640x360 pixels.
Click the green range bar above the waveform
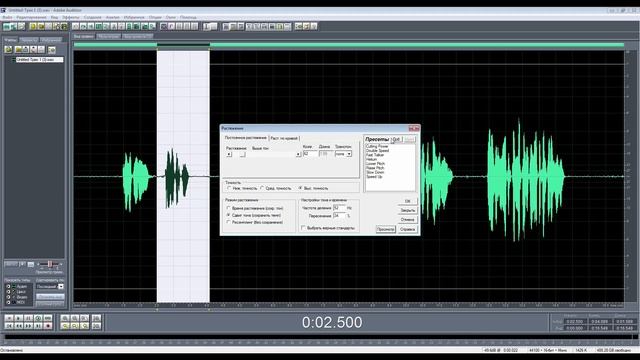(349, 45)
